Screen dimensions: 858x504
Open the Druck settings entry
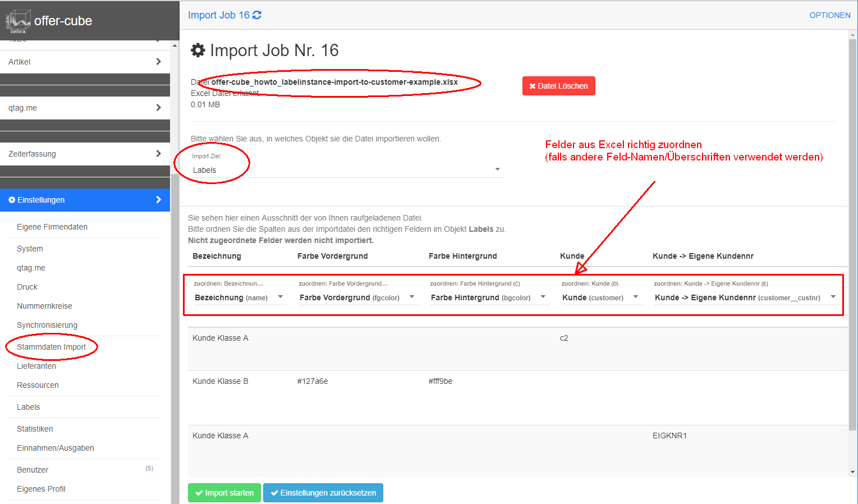[27, 287]
